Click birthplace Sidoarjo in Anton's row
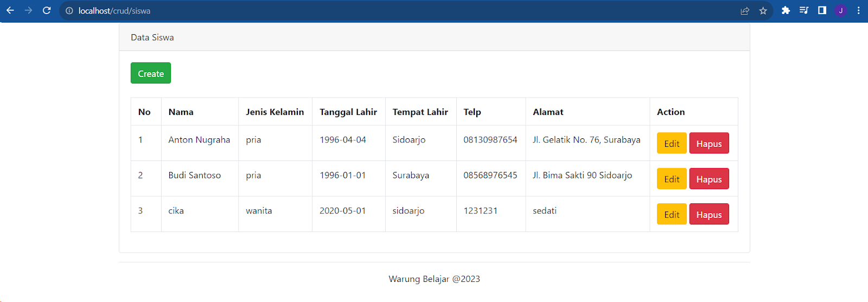 click(409, 140)
